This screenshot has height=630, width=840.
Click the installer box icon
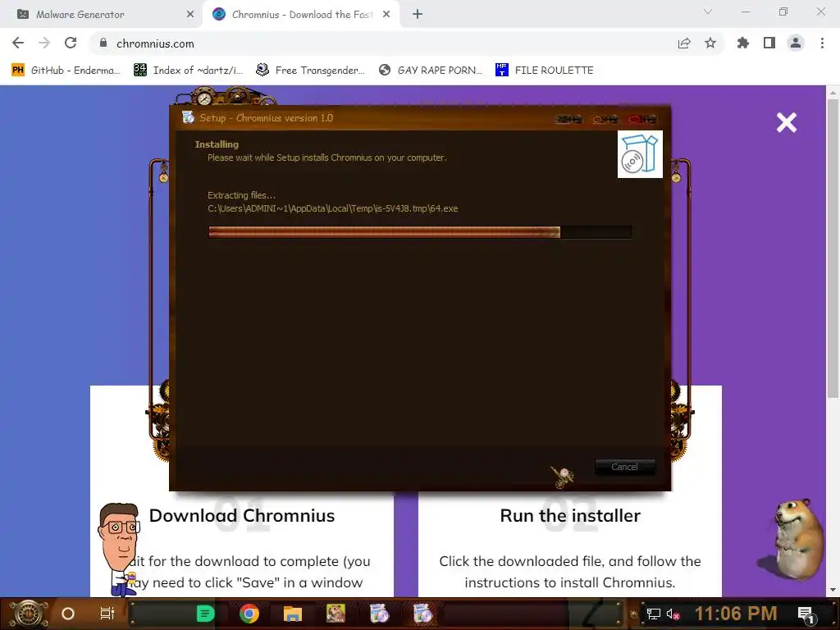tap(640, 154)
